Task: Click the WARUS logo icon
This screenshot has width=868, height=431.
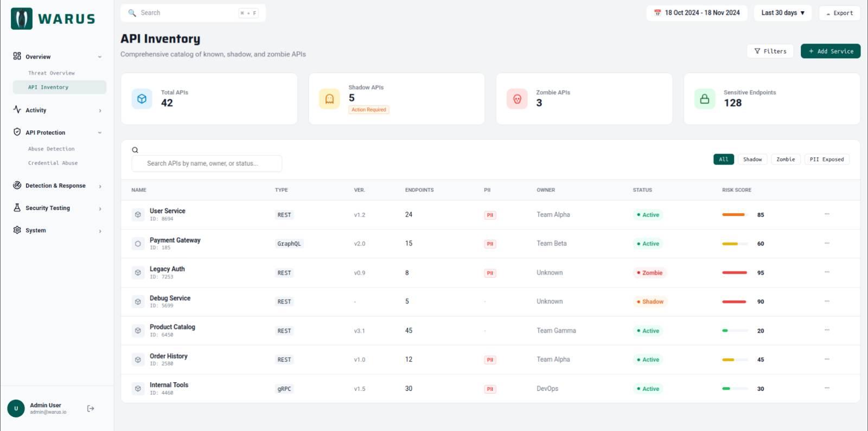Action: point(22,18)
